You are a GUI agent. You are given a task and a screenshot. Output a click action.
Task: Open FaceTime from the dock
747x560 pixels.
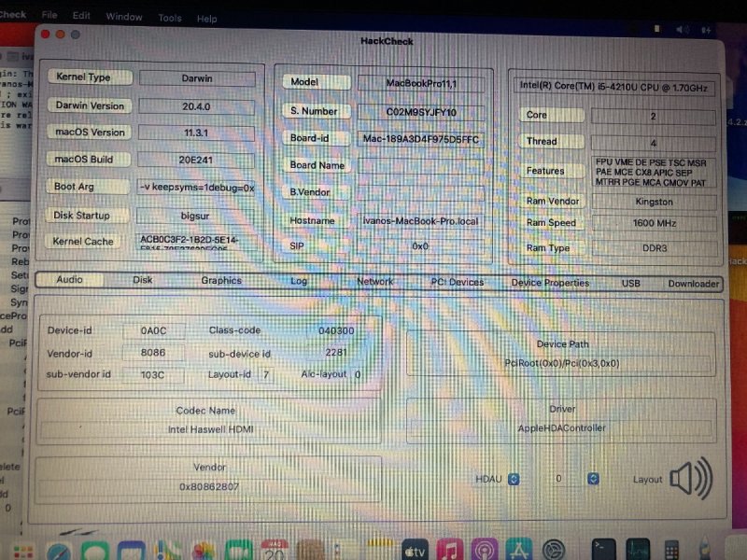coord(239,552)
